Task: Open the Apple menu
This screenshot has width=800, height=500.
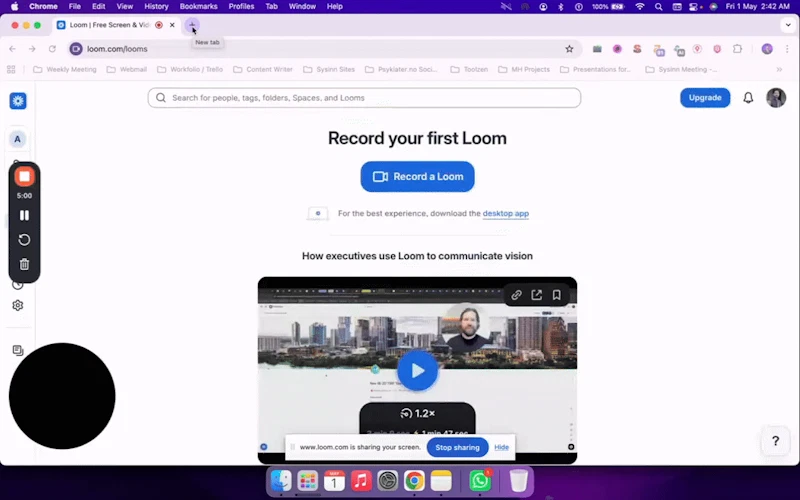Action: [15, 7]
